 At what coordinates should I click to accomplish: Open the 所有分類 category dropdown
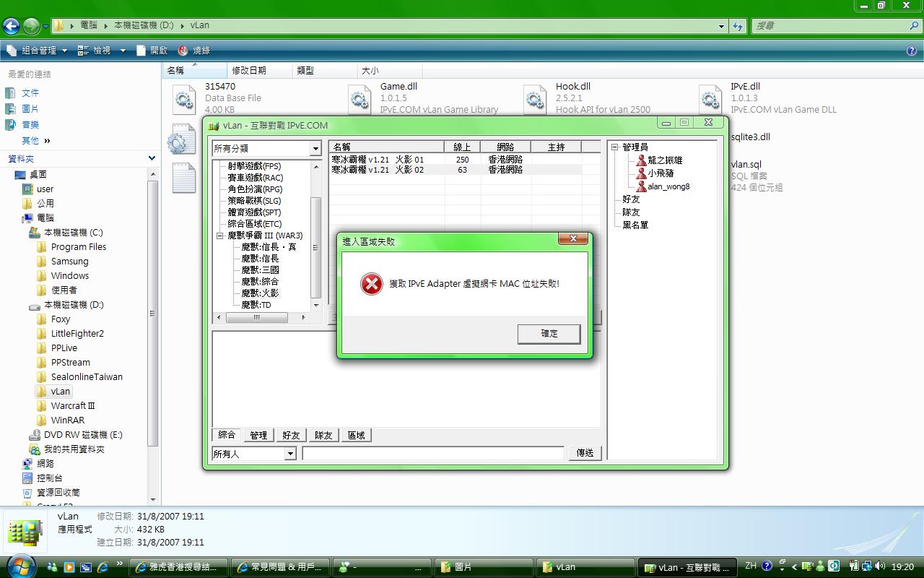tap(315, 148)
